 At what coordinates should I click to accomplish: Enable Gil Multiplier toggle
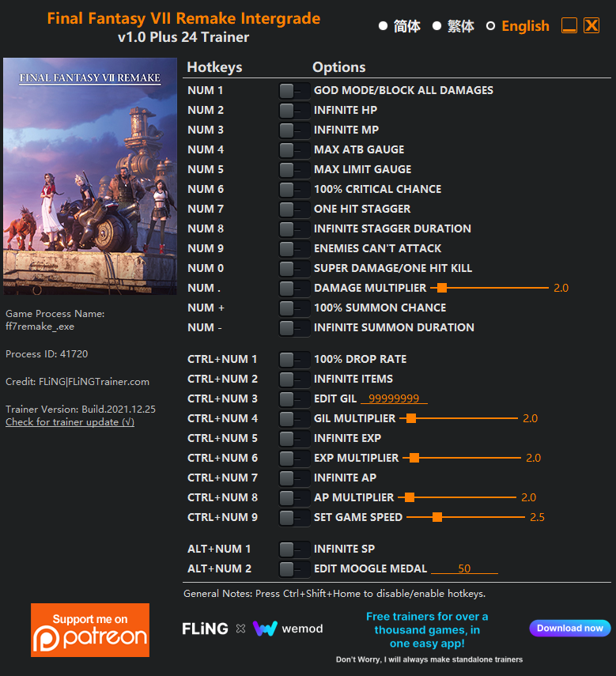click(x=294, y=418)
